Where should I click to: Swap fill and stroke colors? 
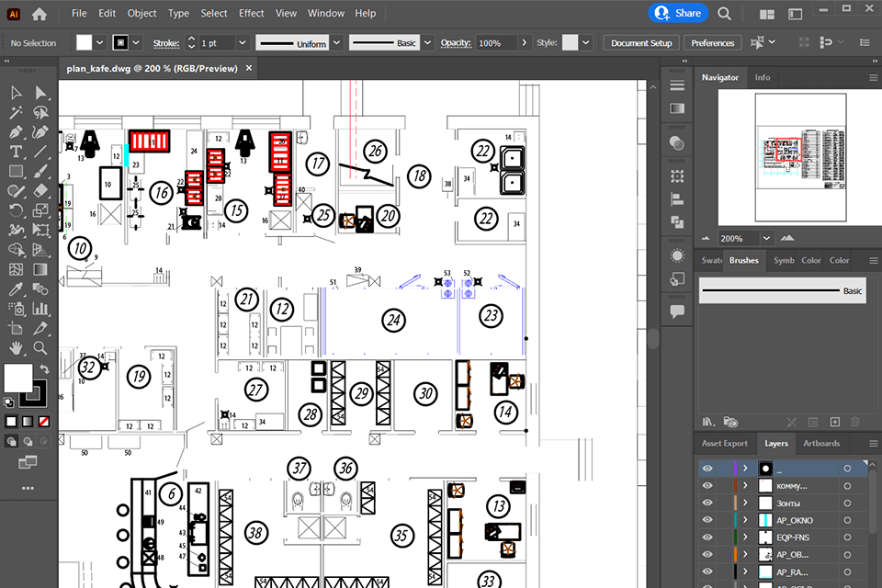pos(44,369)
